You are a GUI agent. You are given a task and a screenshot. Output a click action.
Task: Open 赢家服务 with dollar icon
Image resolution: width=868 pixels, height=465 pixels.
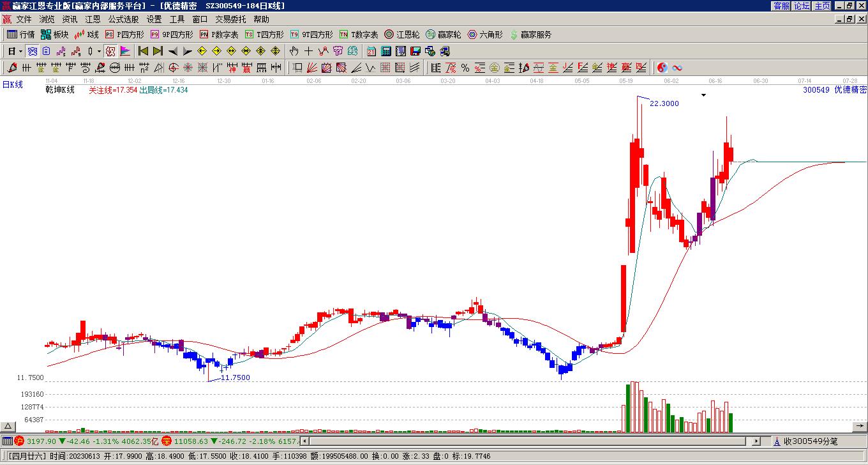pyautogui.click(x=530, y=34)
